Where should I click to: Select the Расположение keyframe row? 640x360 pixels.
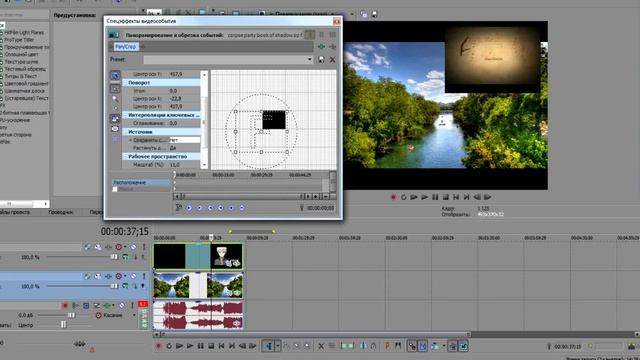click(x=141, y=182)
